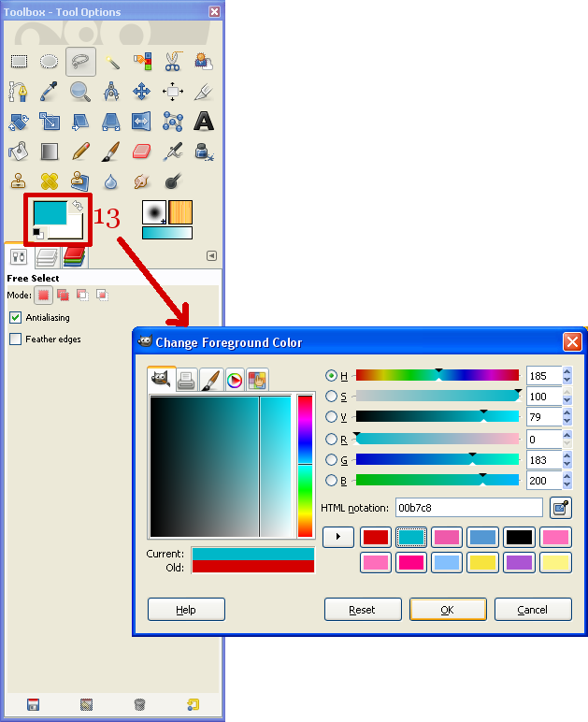Click the Help button

(186, 610)
